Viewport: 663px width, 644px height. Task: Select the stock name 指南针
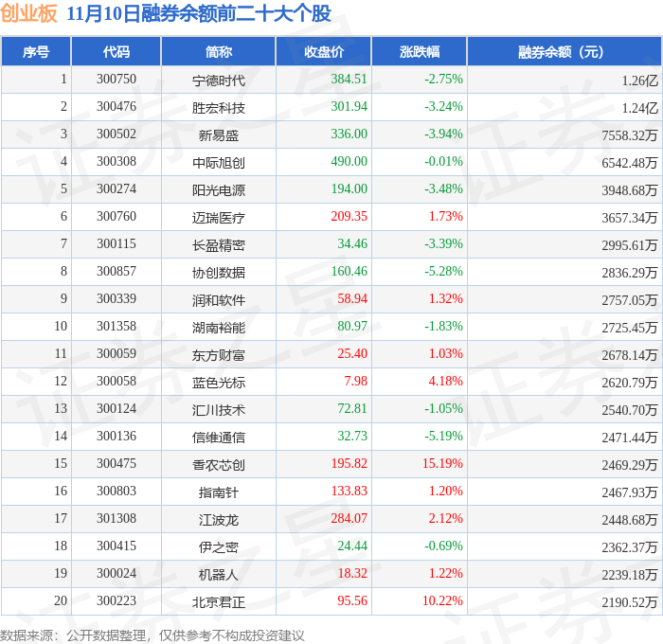point(219,492)
